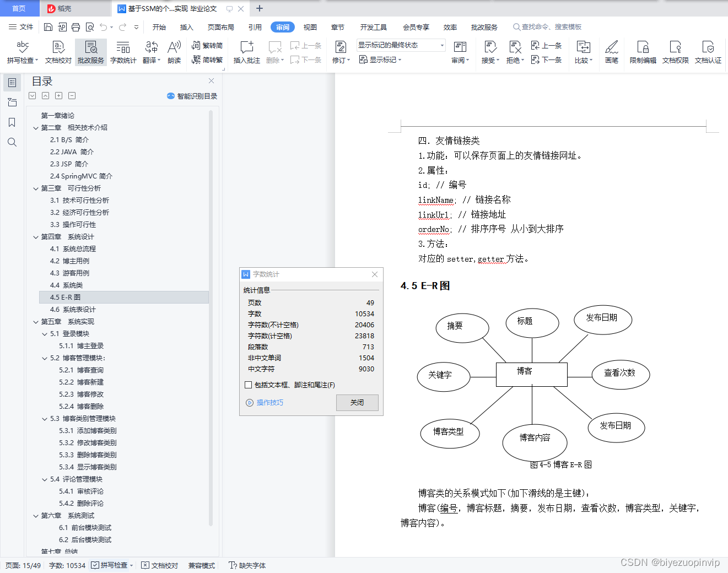Click the 文档认证 document certification icon

tap(708, 52)
